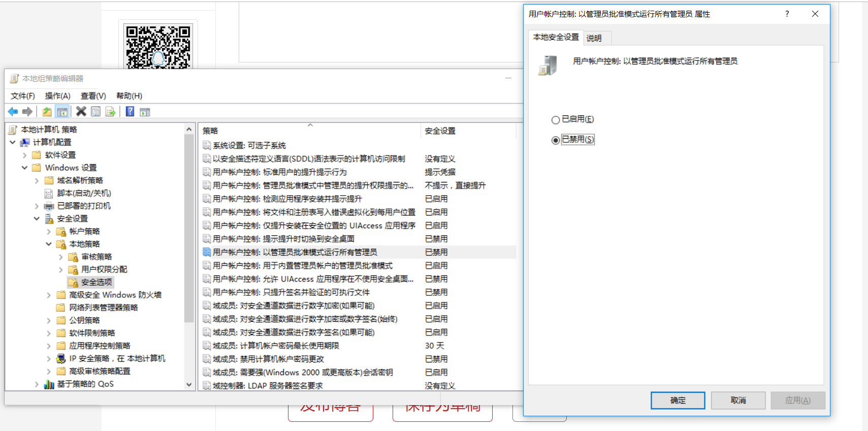Click the gray Forward arrow in the toolbar

(27, 112)
